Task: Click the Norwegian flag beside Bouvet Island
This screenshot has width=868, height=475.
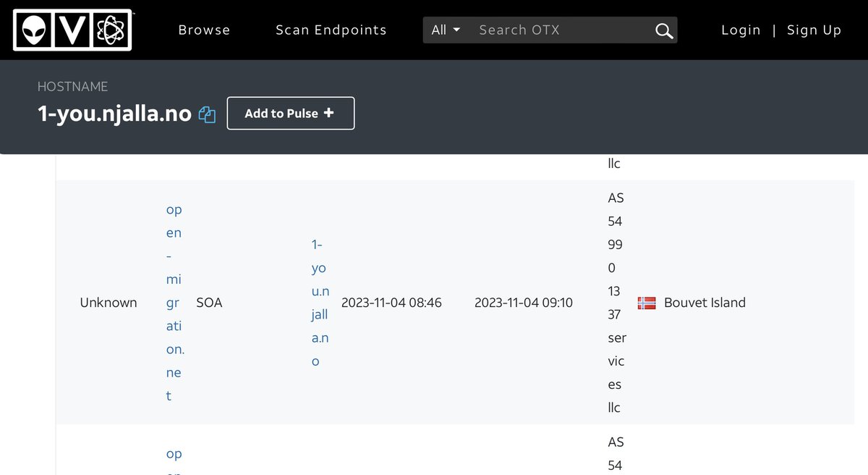Action: pyautogui.click(x=646, y=303)
